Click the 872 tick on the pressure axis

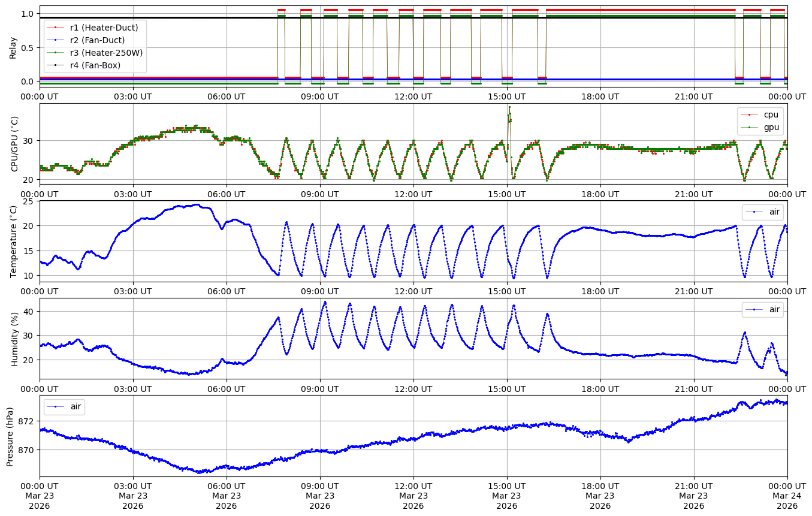tap(27, 421)
